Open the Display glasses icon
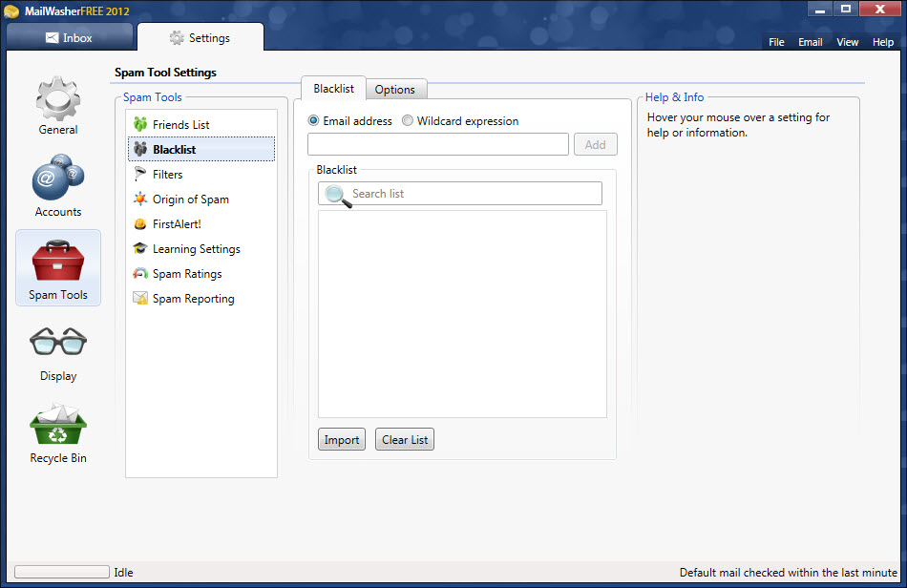The width and height of the screenshot is (907, 588). point(58,341)
